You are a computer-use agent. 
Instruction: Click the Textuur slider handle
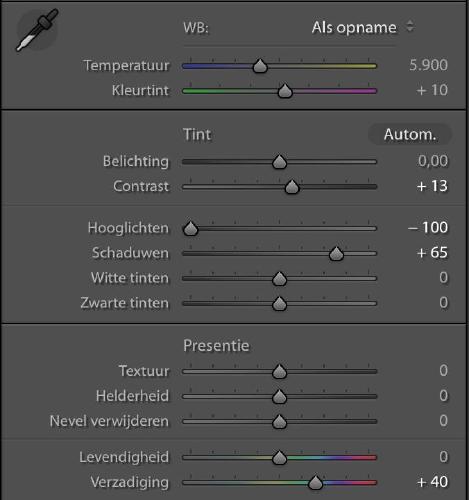click(x=279, y=371)
